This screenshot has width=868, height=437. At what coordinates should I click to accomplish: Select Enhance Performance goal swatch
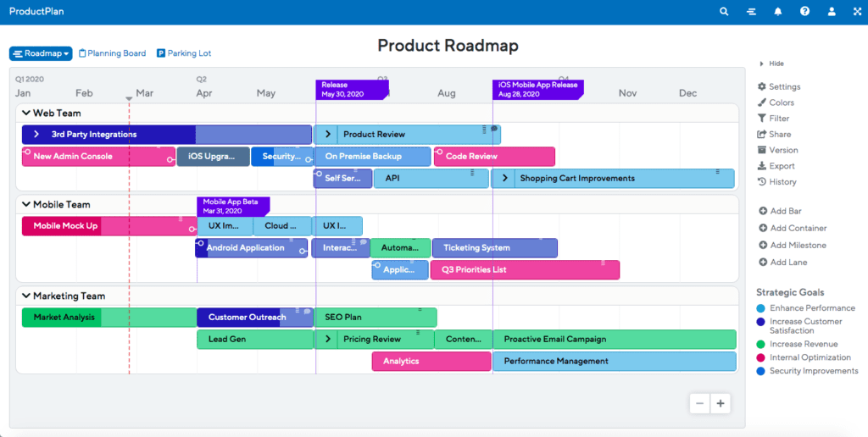coord(760,308)
